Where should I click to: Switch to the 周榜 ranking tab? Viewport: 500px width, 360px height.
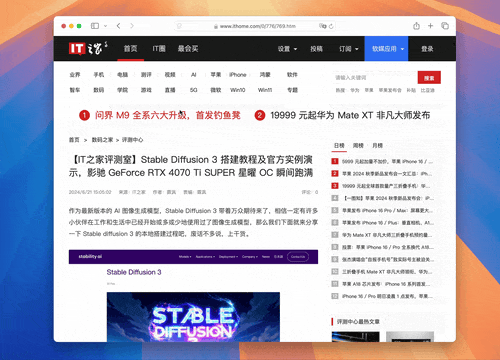[358, 146]
